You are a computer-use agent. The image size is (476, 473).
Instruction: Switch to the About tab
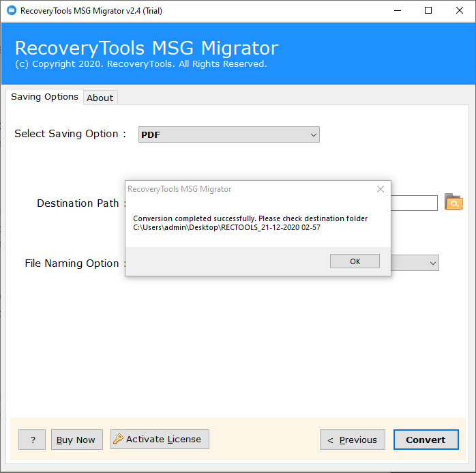coord(100,98)
